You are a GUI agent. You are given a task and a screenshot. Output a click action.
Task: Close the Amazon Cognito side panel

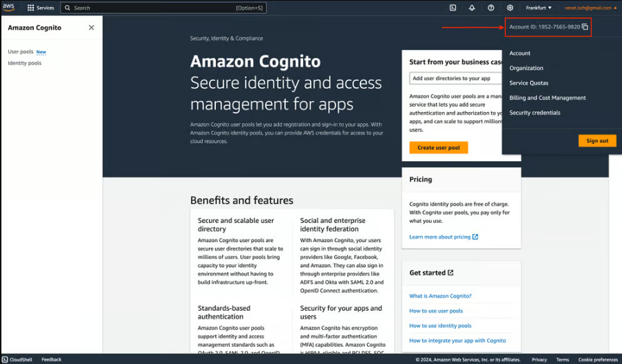(x=91, y=28)
